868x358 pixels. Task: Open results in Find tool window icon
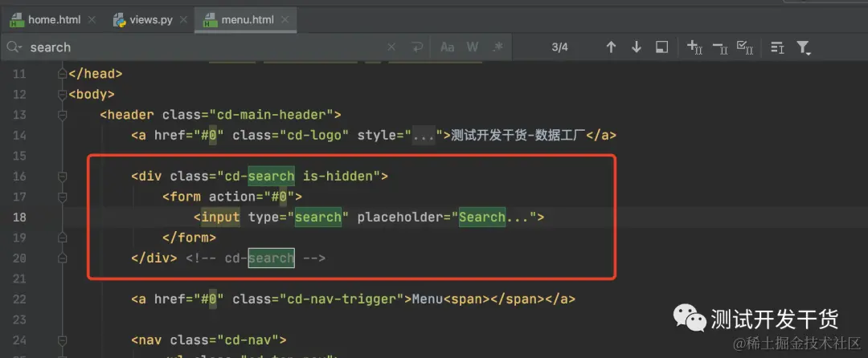661,47
